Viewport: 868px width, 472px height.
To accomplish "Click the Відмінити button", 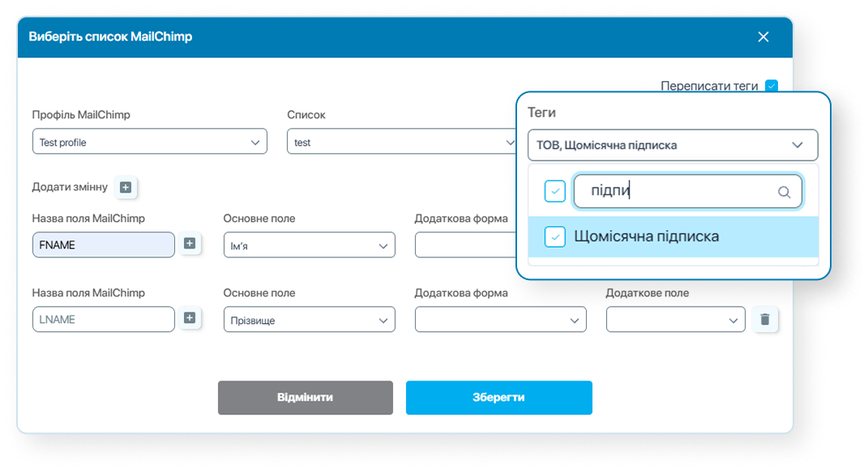I will [305, 398].
